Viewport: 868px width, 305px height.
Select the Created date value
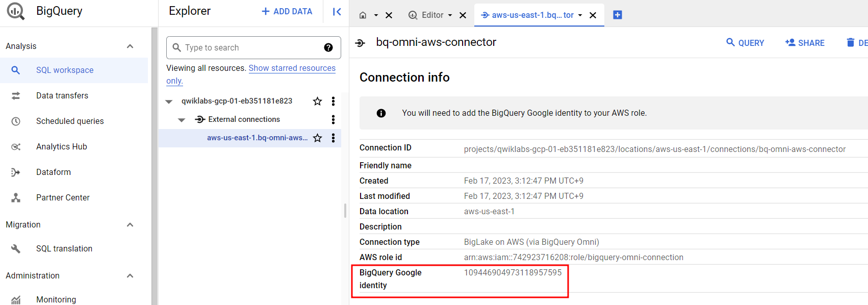tap(524, 181)
